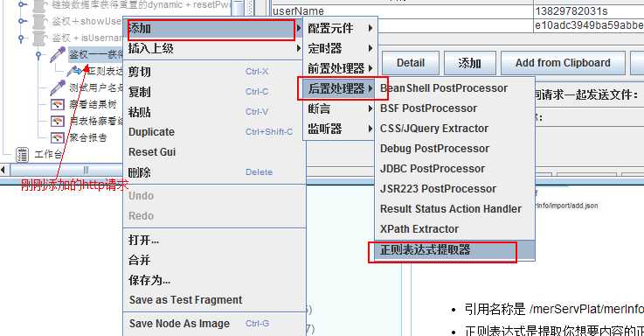This screenshot has height=336, width=644.
Task: Collapse the selected 签权 sampler node
Action: coord(38,54)
